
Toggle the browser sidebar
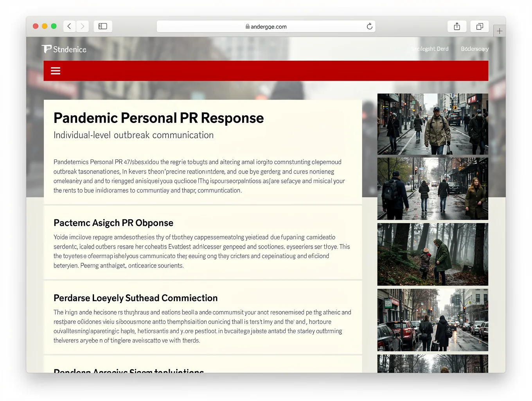[x=103, y=26]
